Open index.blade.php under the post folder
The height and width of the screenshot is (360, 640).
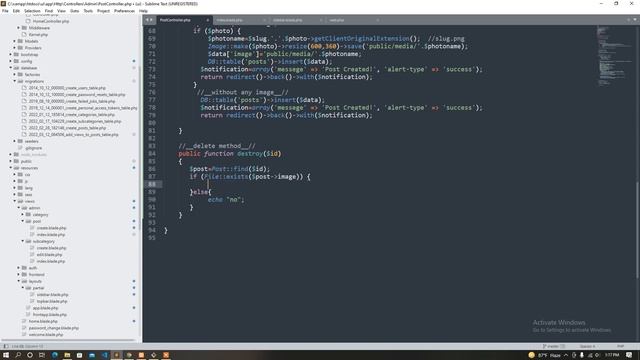point(51,235)
